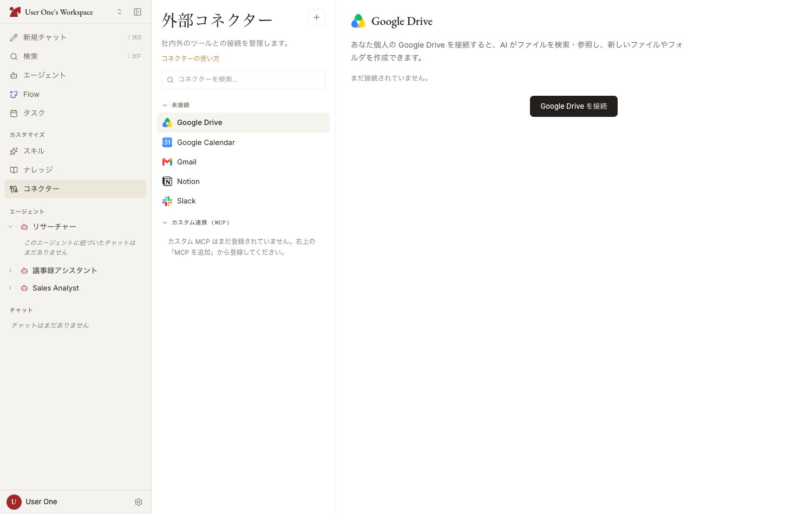Click the book icon beside ナレッジ
This screenshot has width=812, height=514.
14,170
